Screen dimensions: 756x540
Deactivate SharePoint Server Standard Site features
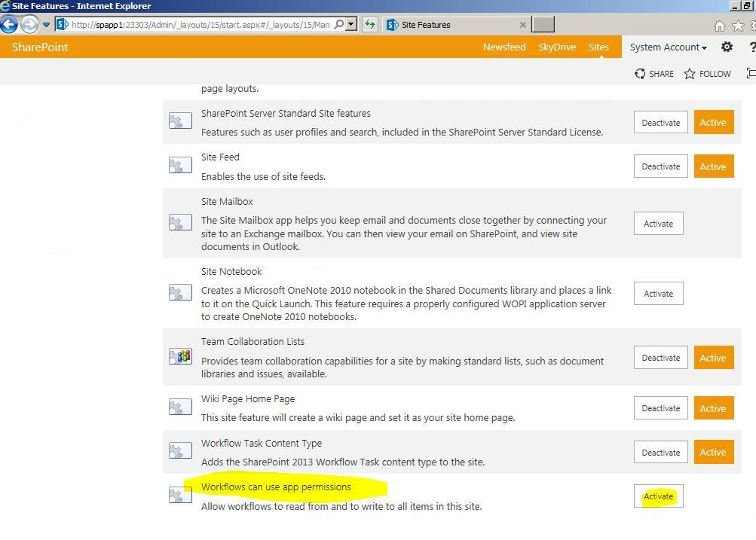pyautogui.click(x=660, y=122)
